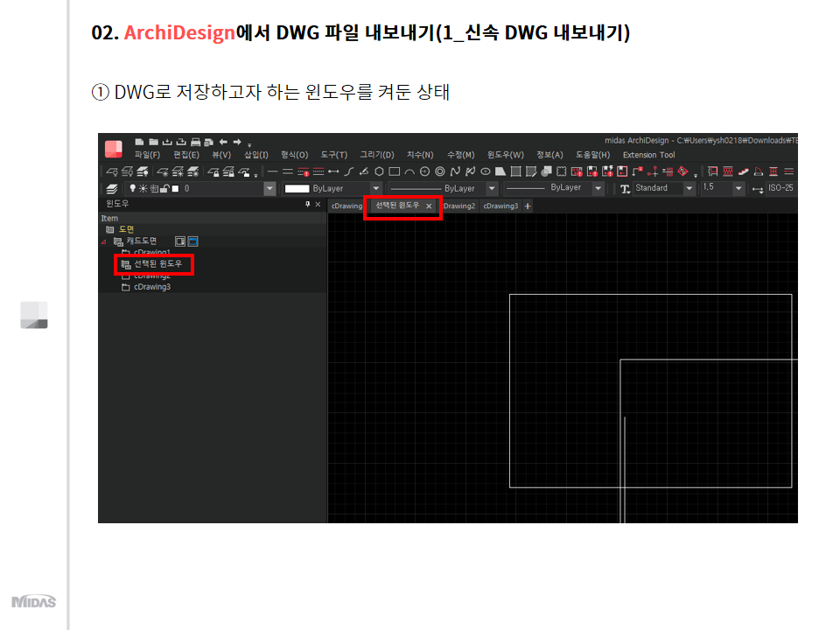Switch to the cDrawing3 tab
Viewport: 840px width, 630px height.
[x=500, y=206]
